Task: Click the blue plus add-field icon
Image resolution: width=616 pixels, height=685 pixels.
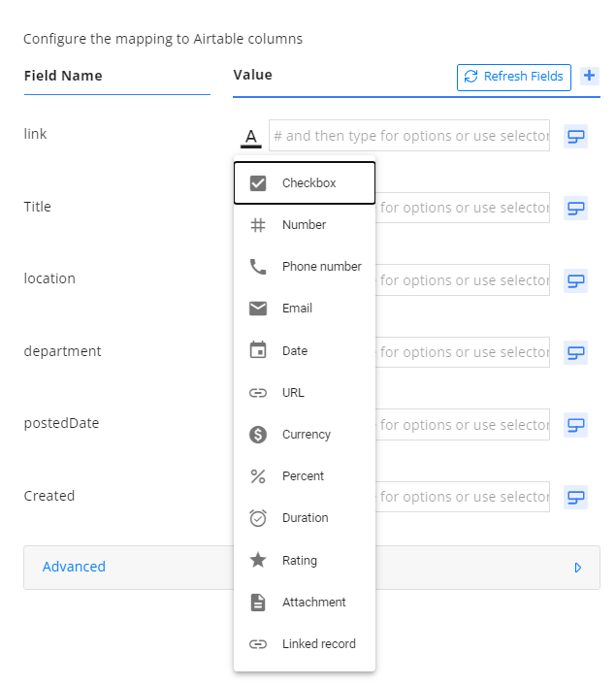Action: pyautogui.click(x=589, y=76)
